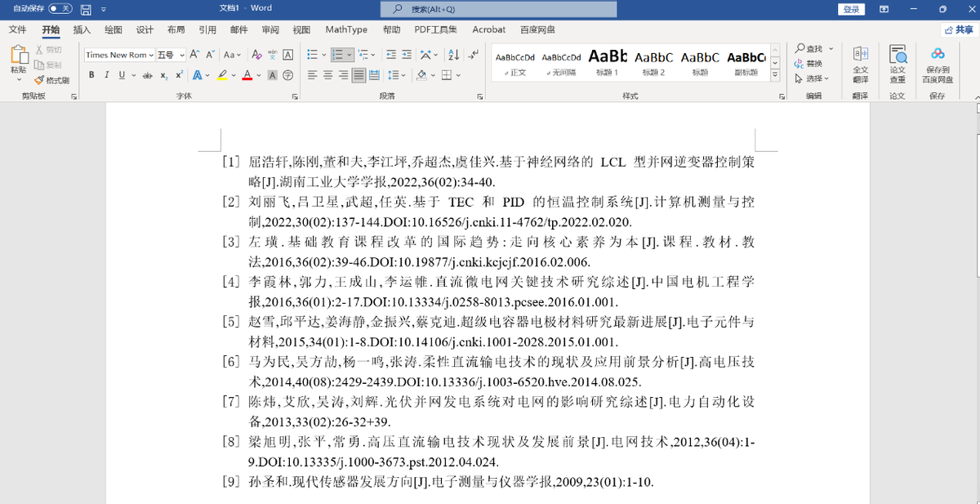Toggle center paragraph alignment

pos(327,75)
